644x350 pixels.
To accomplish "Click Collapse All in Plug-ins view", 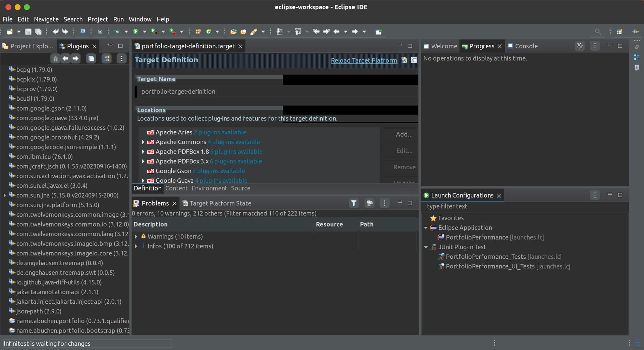I will click(x=91, y=58).
